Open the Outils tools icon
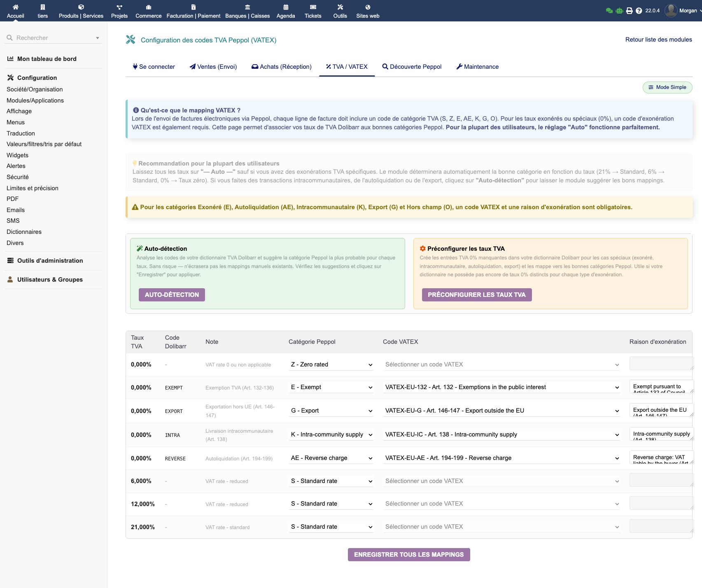Viewport: 702px width, 588px height. [x=340, y=7]
